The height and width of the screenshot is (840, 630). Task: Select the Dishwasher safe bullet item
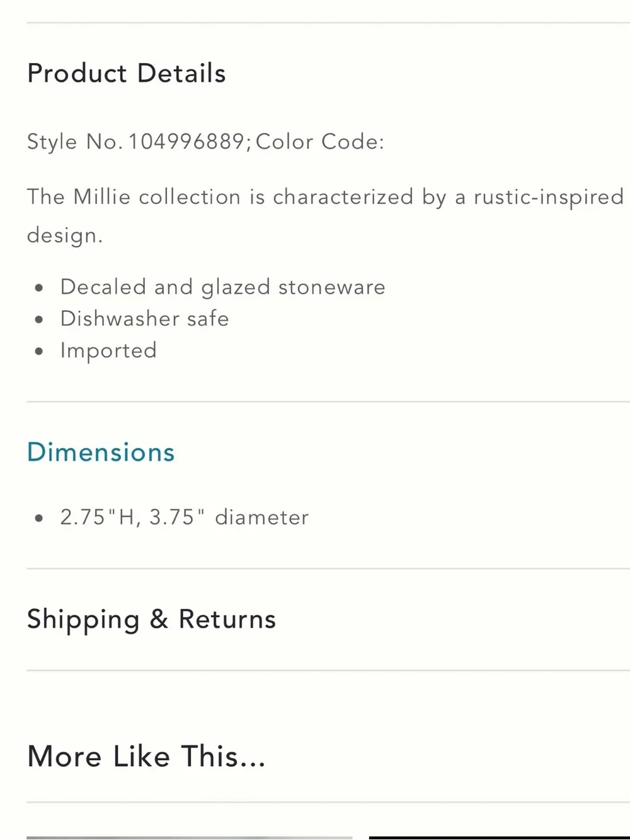coord(144,319)
